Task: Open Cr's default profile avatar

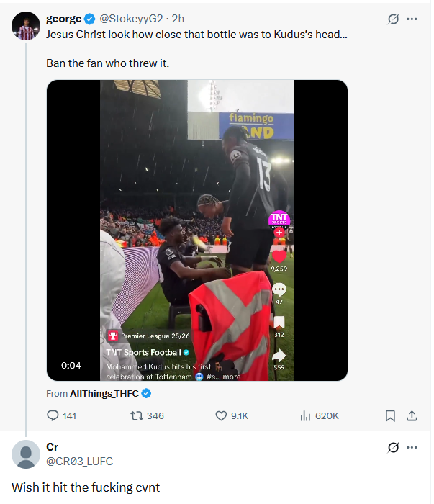Action: pyautogui.click(x=27, y=454)
